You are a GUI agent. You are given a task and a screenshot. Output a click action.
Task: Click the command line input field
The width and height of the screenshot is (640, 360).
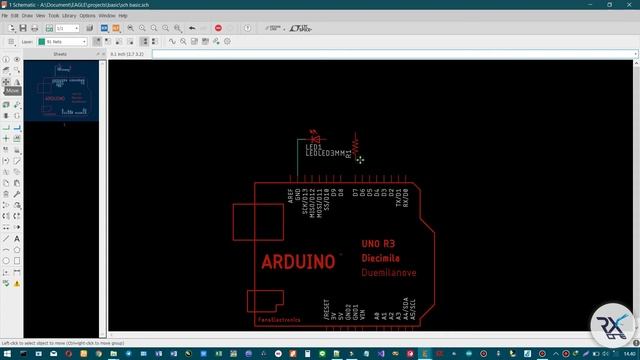pyautogui.click(x=395, y=54)
